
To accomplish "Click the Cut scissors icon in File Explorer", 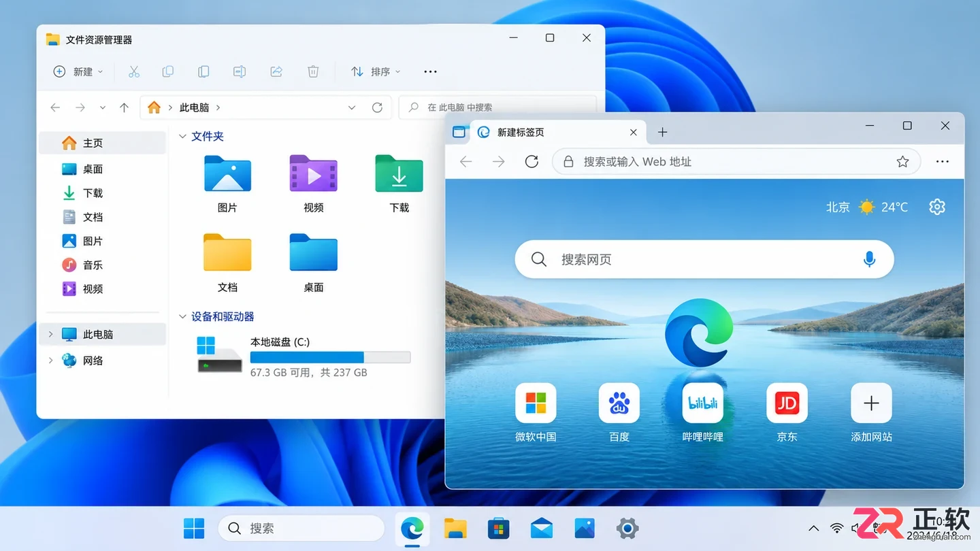I will click(x=133, y=71).
